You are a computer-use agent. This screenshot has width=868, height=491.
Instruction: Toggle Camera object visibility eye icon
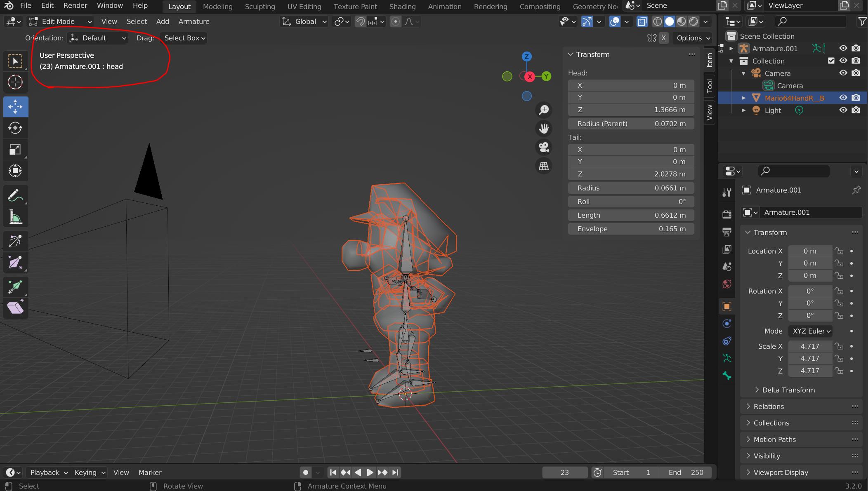[x=843, y=73]
